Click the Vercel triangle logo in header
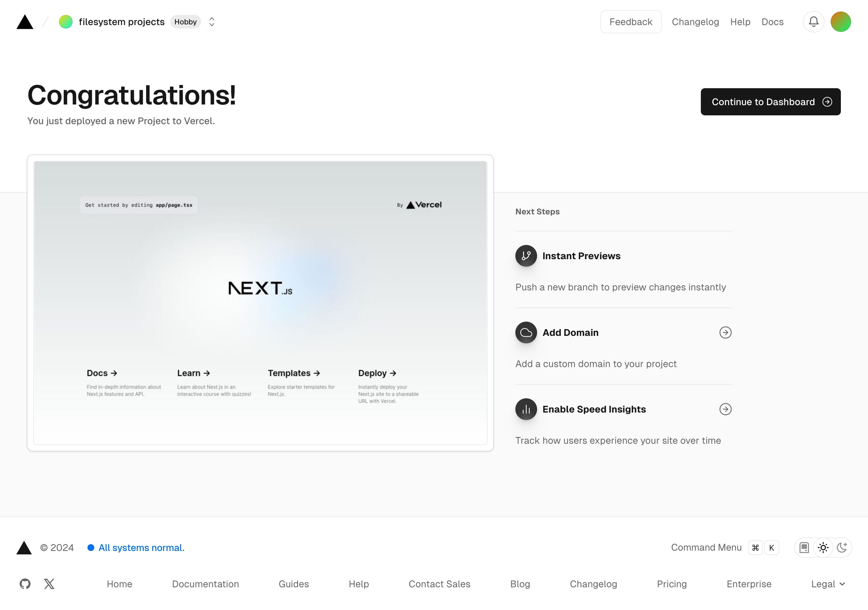 click(25, 22)
